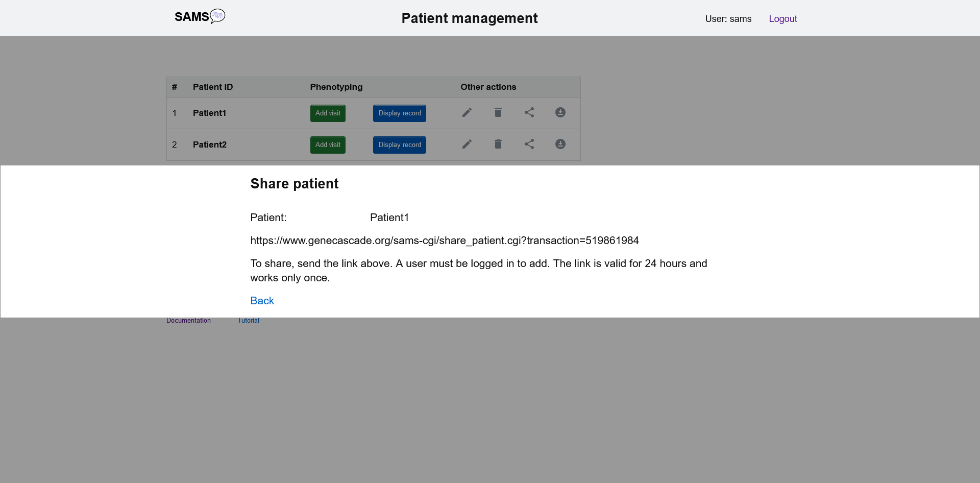Open the Tutorial link
This screenshot has width=980, height=483.
[x=249, y=321]
